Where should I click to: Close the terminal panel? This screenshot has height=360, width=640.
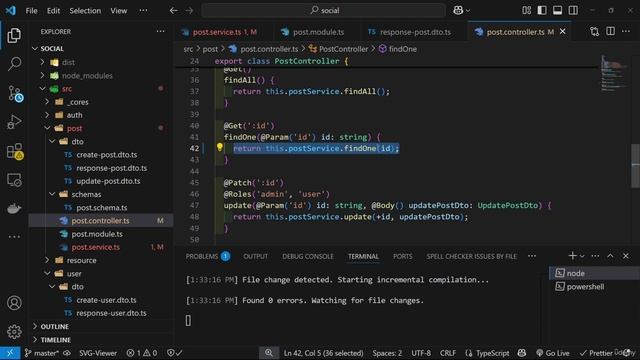pyautogui.click(x=626, y=256)
